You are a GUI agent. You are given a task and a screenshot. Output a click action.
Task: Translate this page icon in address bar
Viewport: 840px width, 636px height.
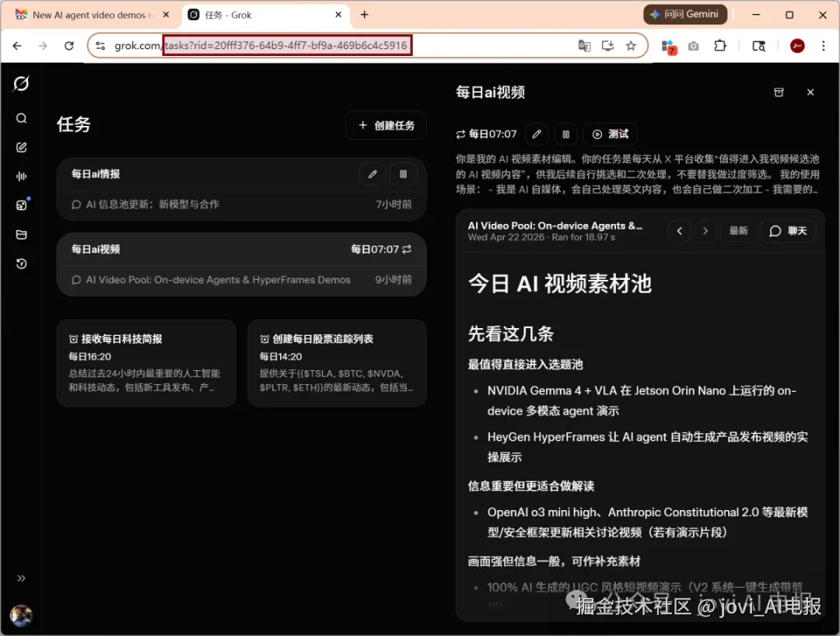click(x=584, y=46)
